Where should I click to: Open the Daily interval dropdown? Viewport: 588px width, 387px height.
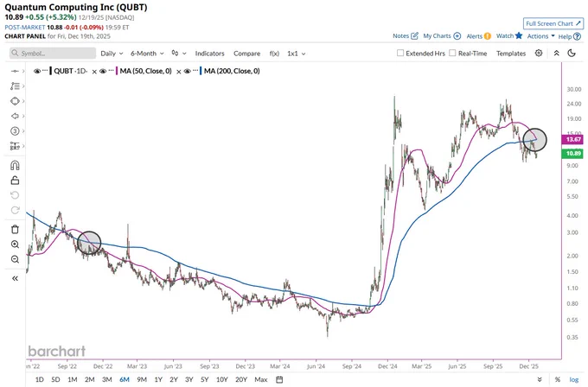112,54
